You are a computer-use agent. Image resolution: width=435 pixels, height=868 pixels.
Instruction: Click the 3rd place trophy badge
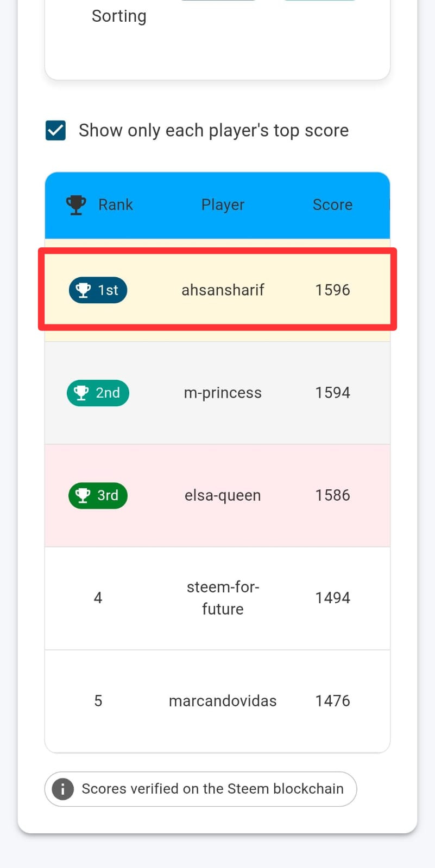(x=98, y=495)
